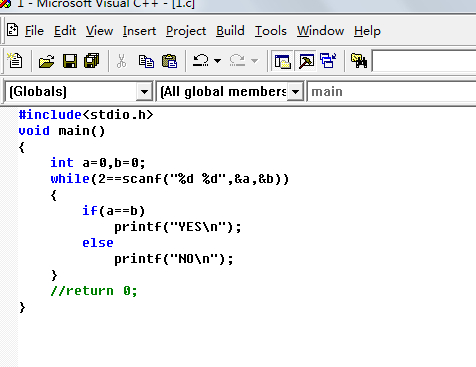Screen dimensions: 476x367
Task: Open the View menu
Action: coord(99,31)
